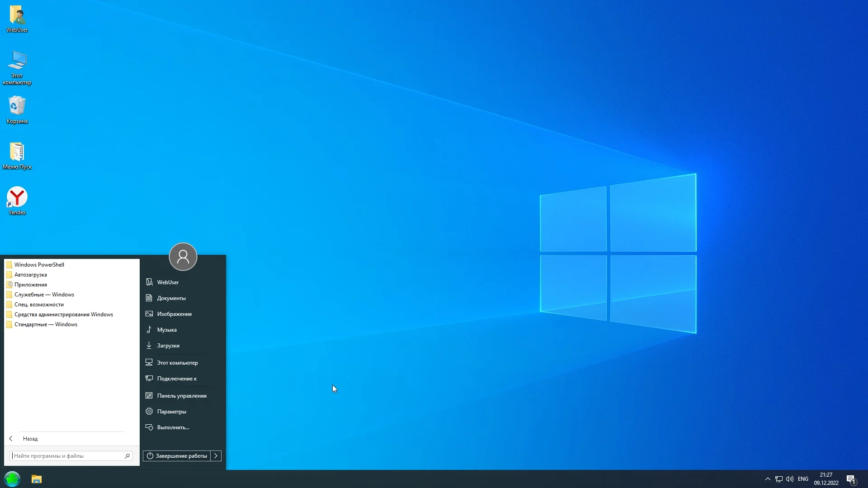Open the WebUser folder on desktop
The width and height of the screenshot is (868, 488).
tap(17, 16)
